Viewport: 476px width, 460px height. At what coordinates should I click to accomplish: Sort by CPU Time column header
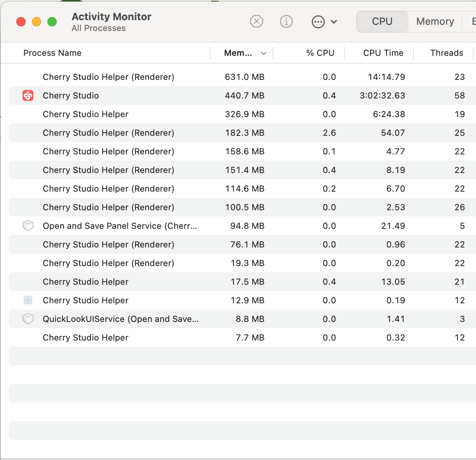click(x=383, y=53)
